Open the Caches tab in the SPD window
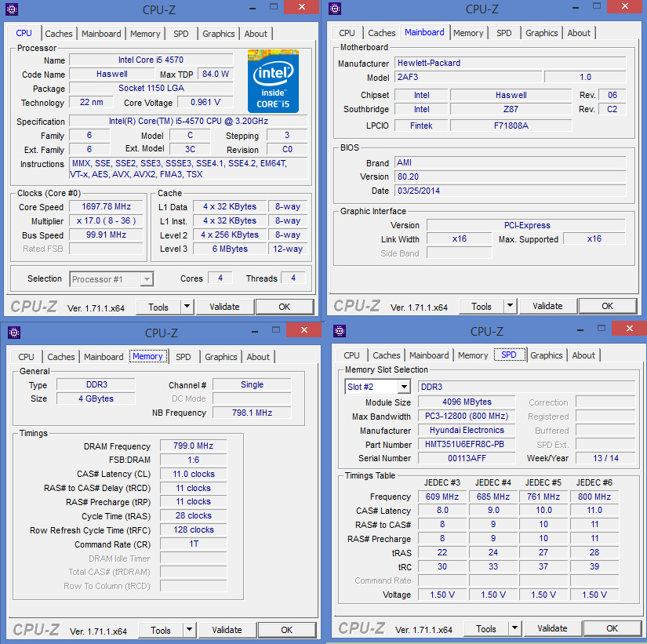The height and width of the screenshot is (644, 647). (x=386, y=355)
